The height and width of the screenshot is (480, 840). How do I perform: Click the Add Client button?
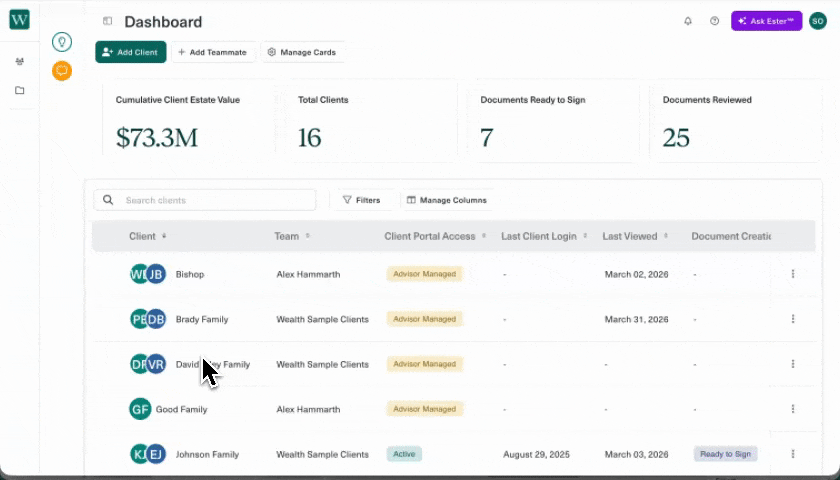point(130,52)
